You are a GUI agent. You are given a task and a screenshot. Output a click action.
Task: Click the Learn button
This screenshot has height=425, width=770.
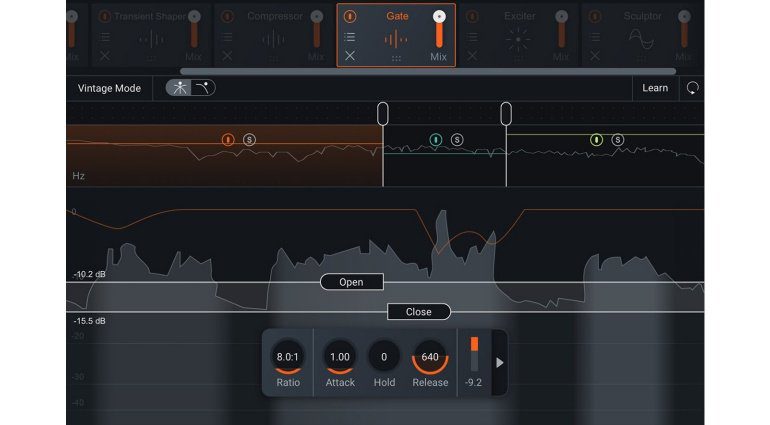point(655,88)
